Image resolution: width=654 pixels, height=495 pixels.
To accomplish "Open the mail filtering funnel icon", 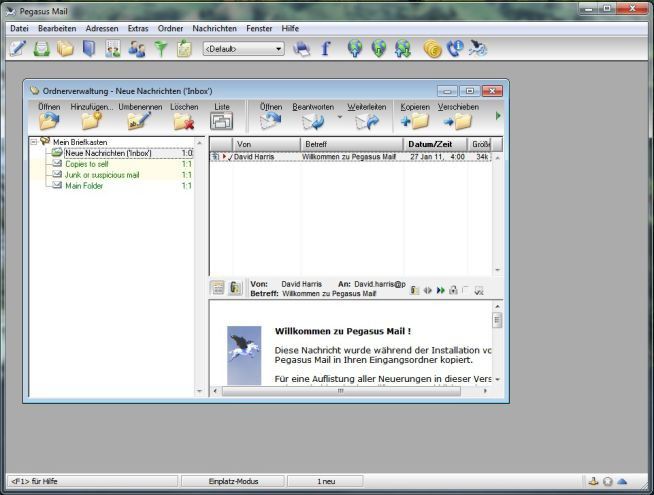I will [x=161, y=49].
